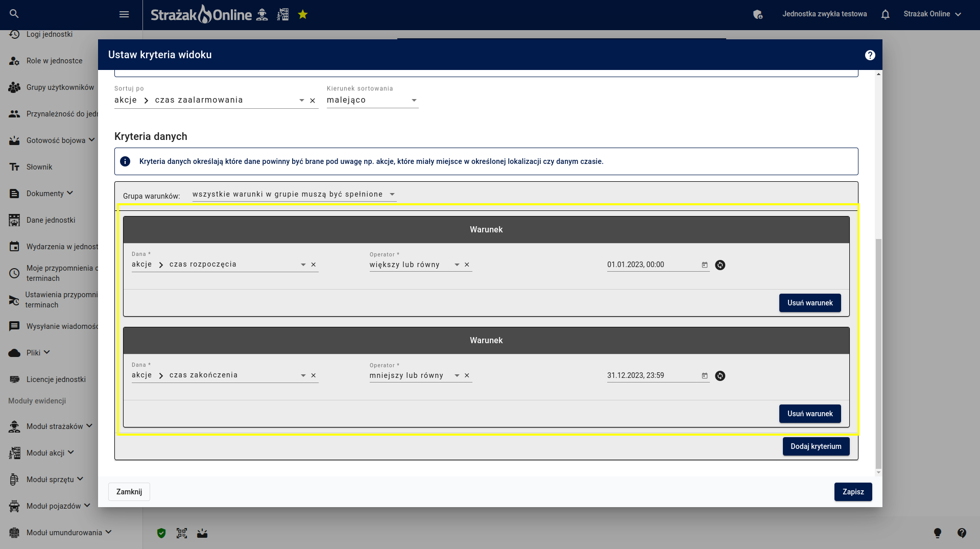Open the shield icon beside the unit name
This screenshot has width=980, height=549.
tap(758, 14)
